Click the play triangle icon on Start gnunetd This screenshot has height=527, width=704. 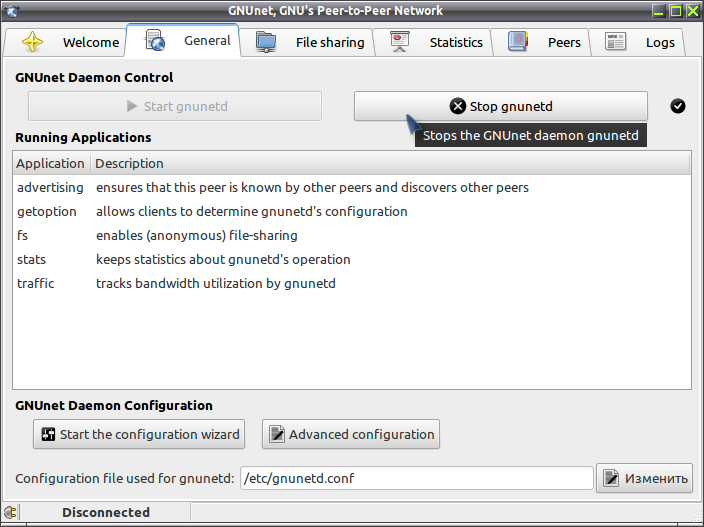(132, 106)
